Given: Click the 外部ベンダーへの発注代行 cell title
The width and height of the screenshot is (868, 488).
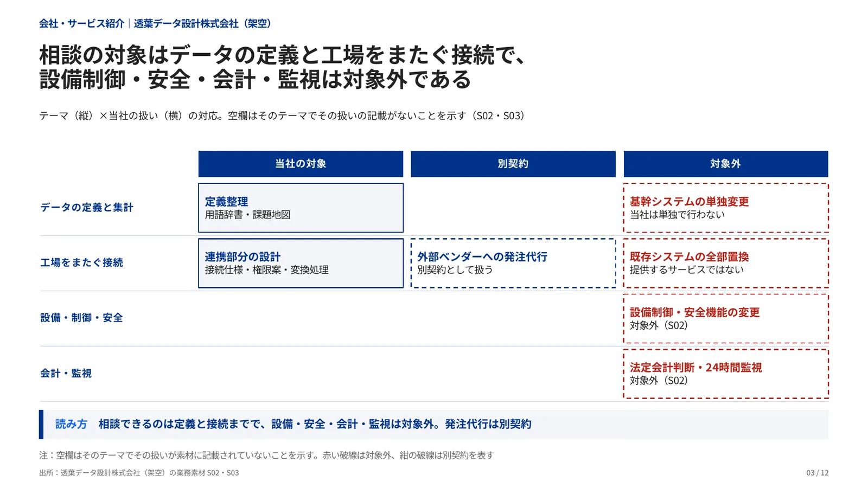Looking at the screenshot, I should click(482, 257).
